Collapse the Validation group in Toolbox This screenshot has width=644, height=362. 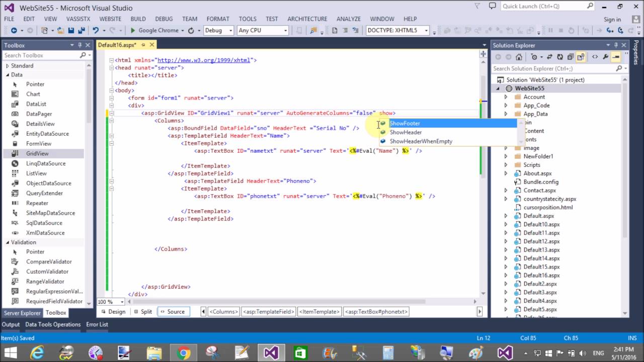point(8,242)
